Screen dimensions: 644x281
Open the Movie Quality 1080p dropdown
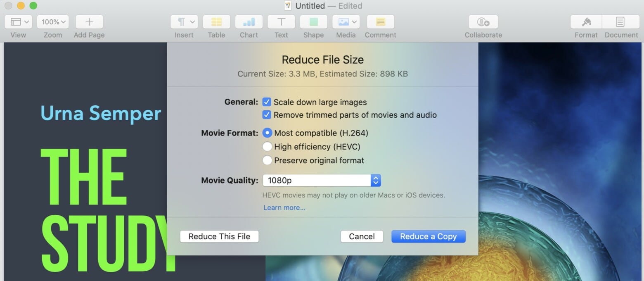point(322,180)
